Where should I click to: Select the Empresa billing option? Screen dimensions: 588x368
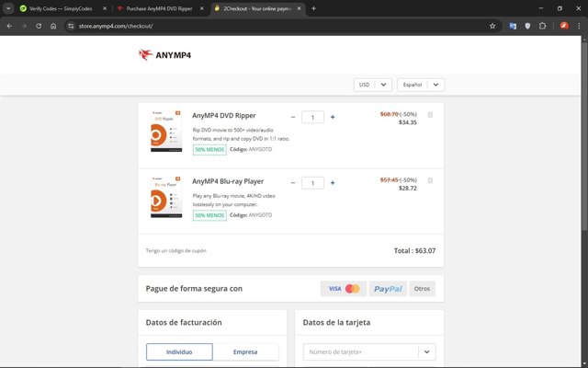tap(245, 351)
